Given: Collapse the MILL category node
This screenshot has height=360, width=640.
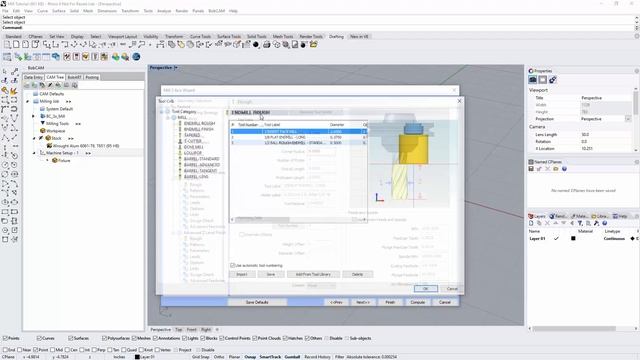Looking at the screenshot, I should click(168, 118).
